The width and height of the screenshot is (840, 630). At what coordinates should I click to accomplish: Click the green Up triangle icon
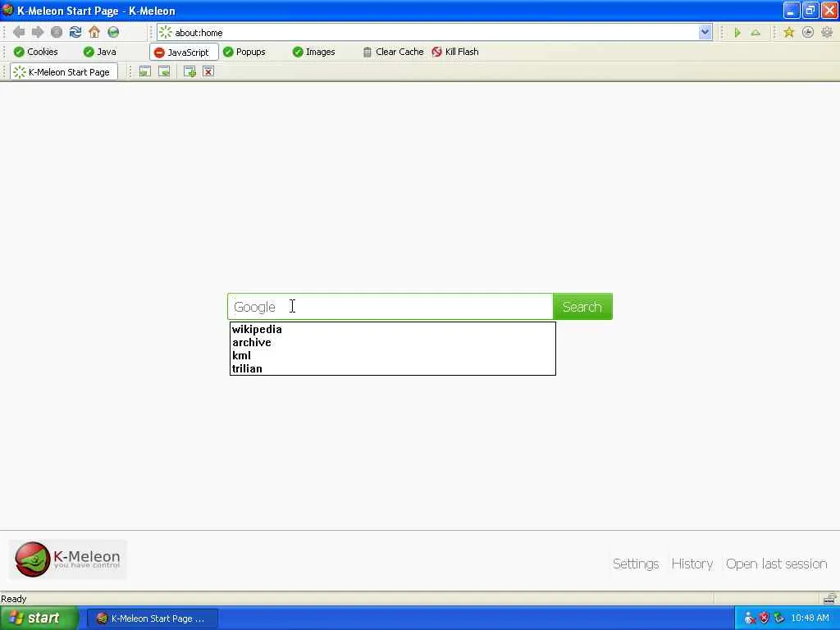tap(756, 33)
